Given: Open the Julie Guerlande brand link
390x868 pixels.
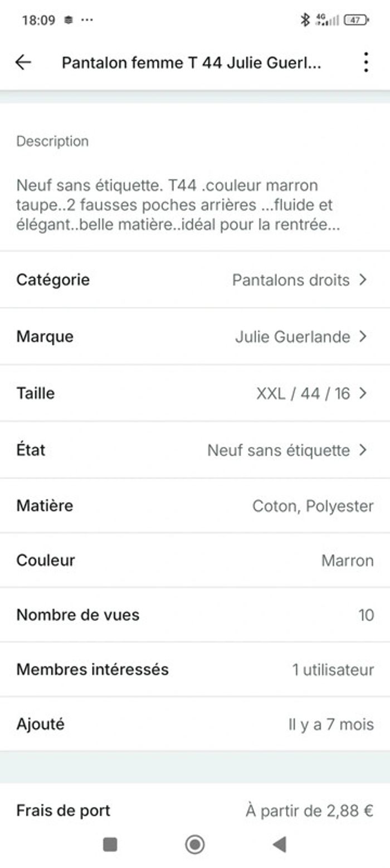Looking at the screenshot, I should click(x=292, y=336).
